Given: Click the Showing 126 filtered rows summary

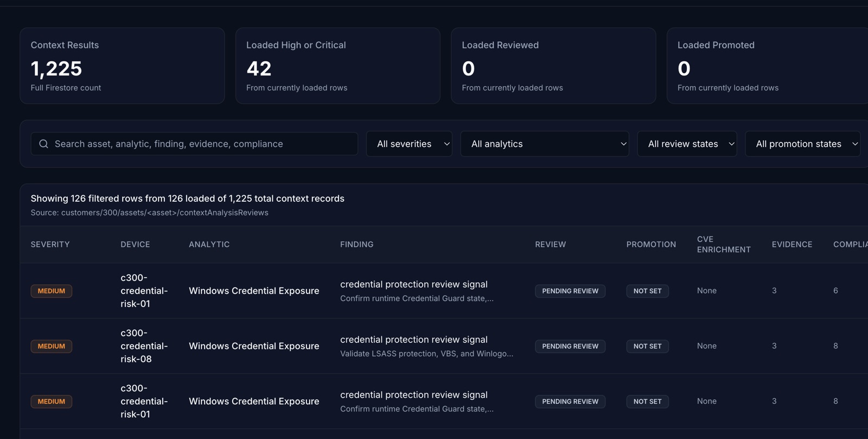Looking at the screenshot, I should pyautogui.click(x=187, y=199).
